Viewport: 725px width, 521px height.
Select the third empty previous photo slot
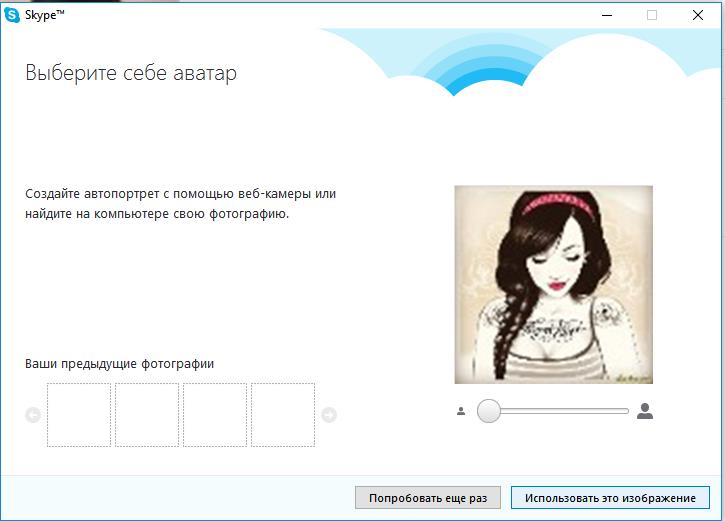215,415
